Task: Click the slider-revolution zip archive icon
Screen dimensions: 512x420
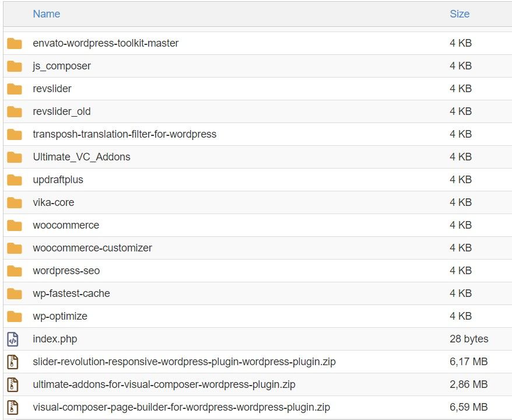Action: tap(13, 362)
